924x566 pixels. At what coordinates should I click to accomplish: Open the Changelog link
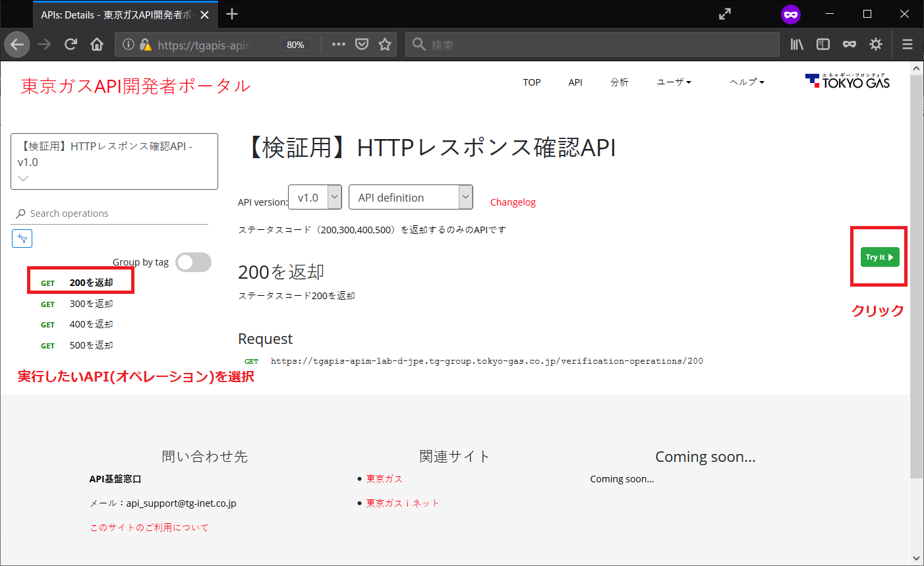513,202
